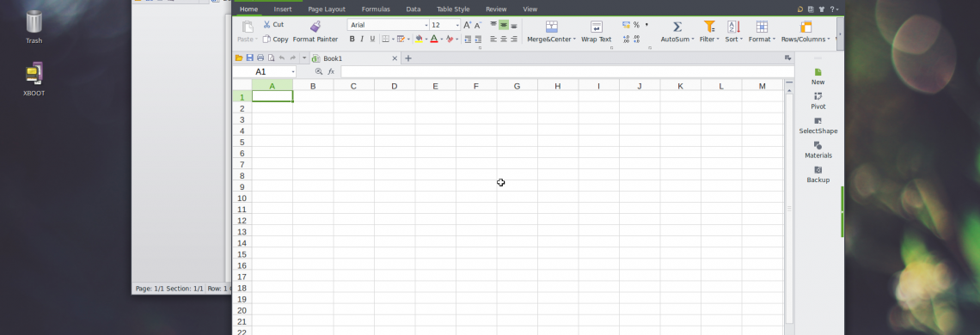Open SelectShape in the side panel
The height and width of the screenshot is (335, 980).
tap(818, 125)
